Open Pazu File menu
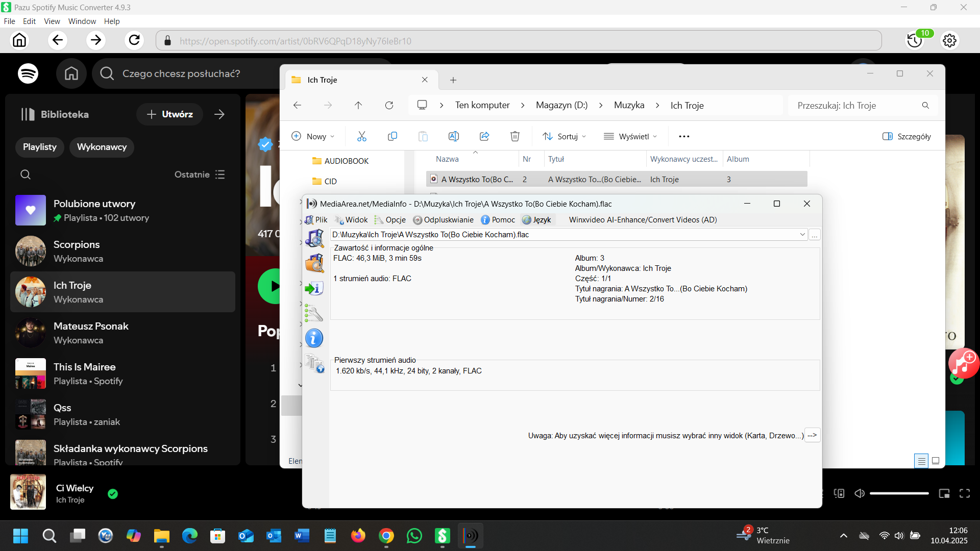980x551 pixels. pyautogui.click(x=10, y=21)
